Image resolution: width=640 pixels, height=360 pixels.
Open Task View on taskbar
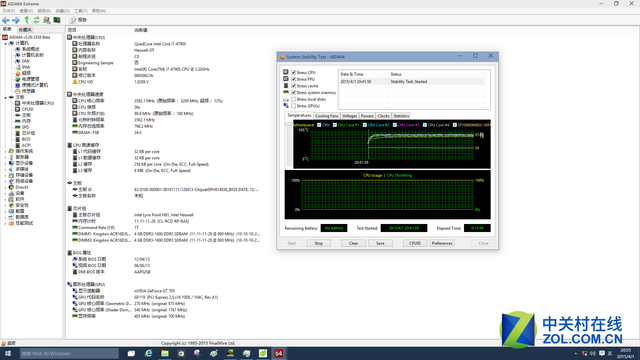pos(131,353)
